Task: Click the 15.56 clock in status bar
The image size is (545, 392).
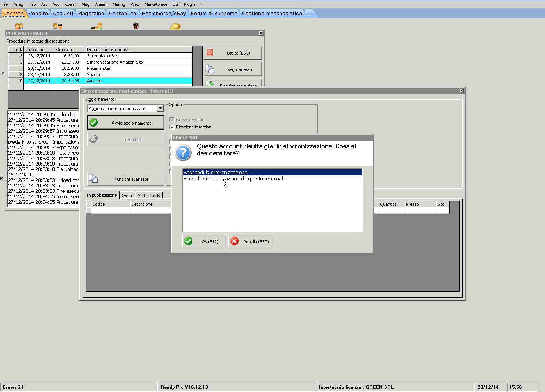Action: [x=515, y=387]
